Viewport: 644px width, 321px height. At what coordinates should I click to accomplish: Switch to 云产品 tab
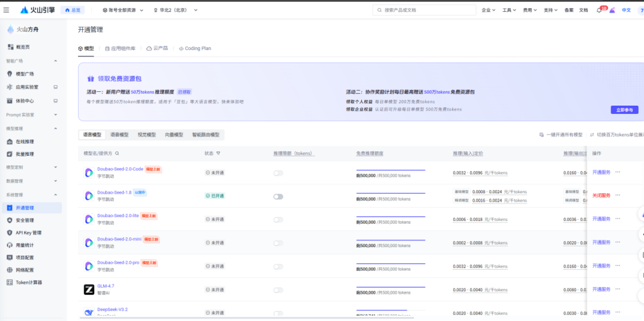pyautogui.click(x=157, y=48)
